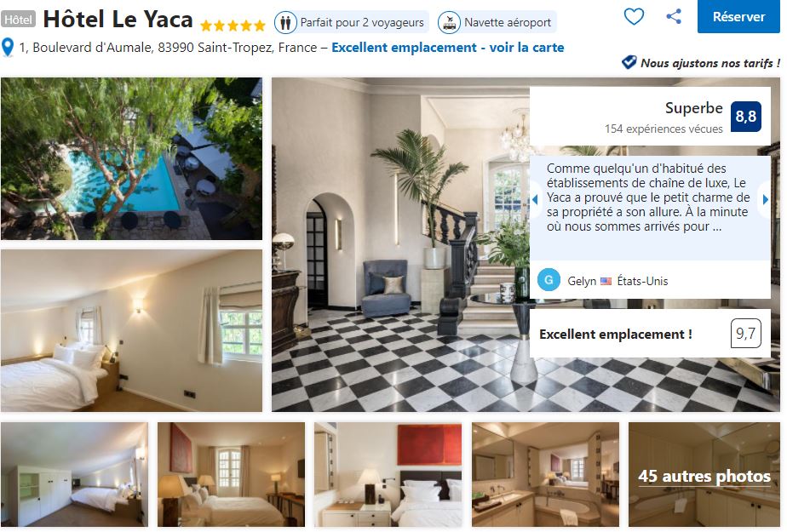Click the Réserver button
The image size is (787, 532).
[738, 16]
